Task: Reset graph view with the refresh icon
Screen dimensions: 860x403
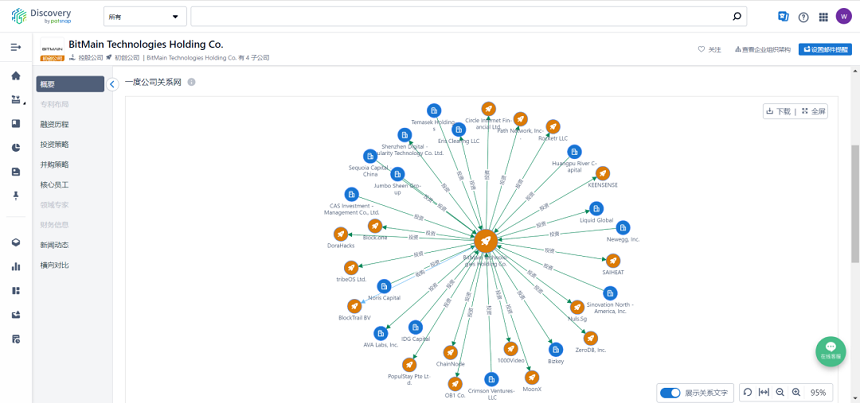Action: coord(747,392)
